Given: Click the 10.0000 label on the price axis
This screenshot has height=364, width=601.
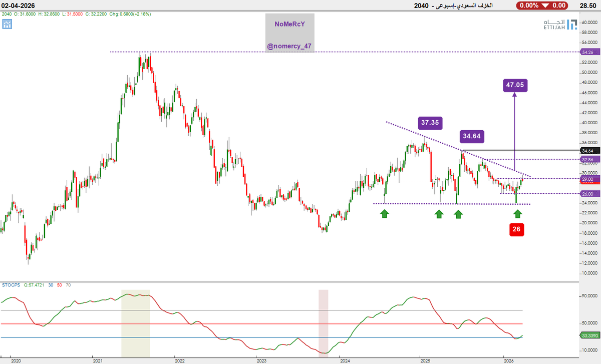Looking at the screenshot, I should (589, 273).
